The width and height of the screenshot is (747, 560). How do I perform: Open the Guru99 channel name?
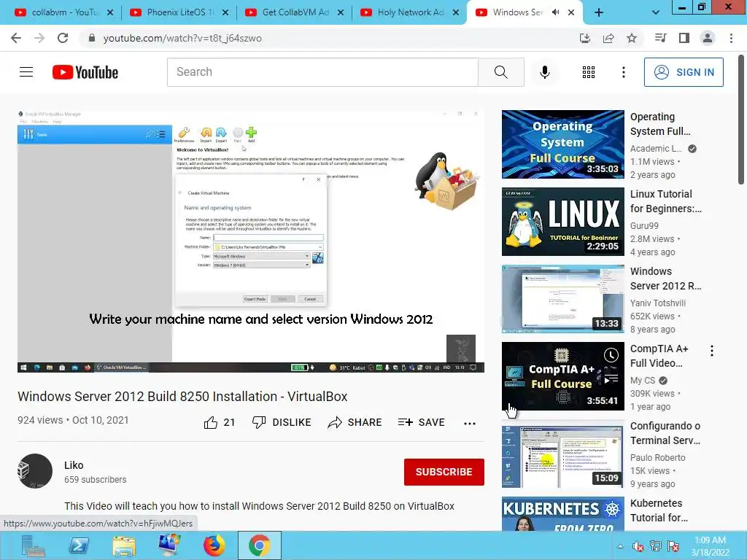tap(644, 226)
